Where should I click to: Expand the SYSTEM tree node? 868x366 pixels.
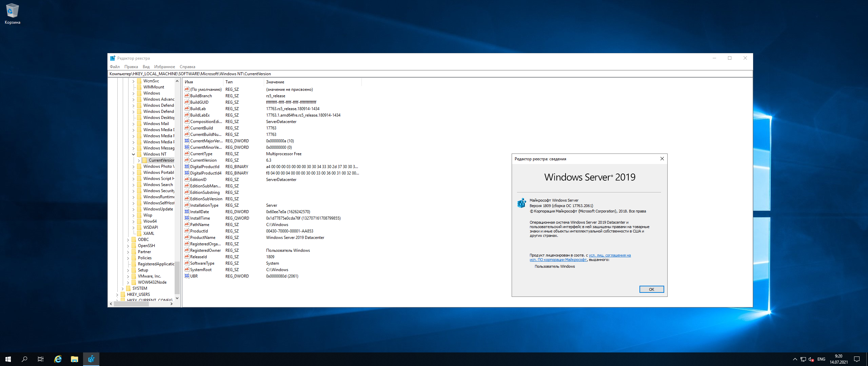122,288
